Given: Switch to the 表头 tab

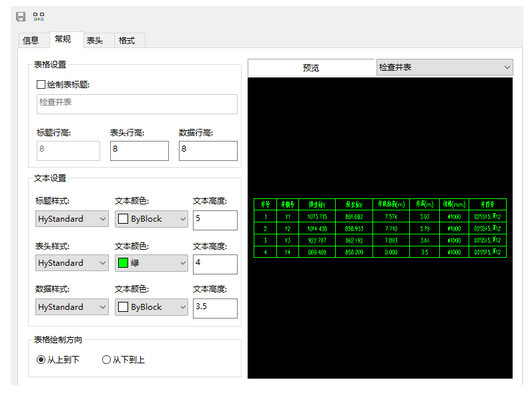Looking at the screenshot, I should [x=95, y=41].
